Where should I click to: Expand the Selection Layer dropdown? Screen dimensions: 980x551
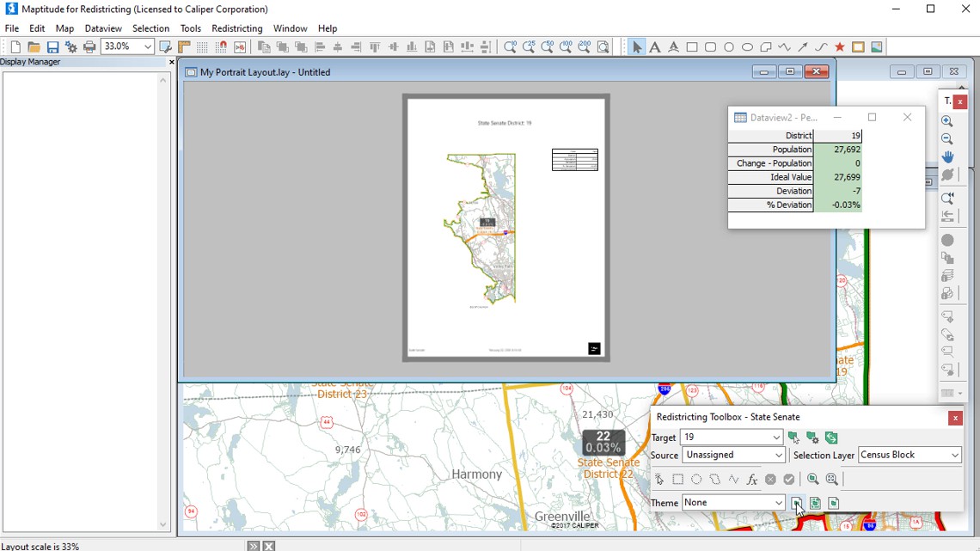click(954, 455)
